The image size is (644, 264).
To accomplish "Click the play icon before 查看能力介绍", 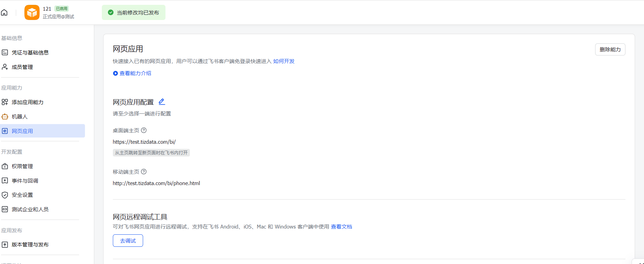I will [115, 73].
